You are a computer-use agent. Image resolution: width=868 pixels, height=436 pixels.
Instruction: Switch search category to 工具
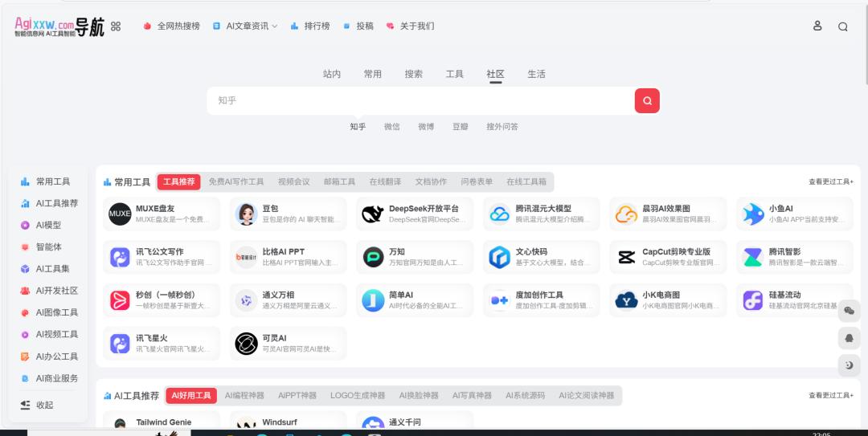pos(454,74)
